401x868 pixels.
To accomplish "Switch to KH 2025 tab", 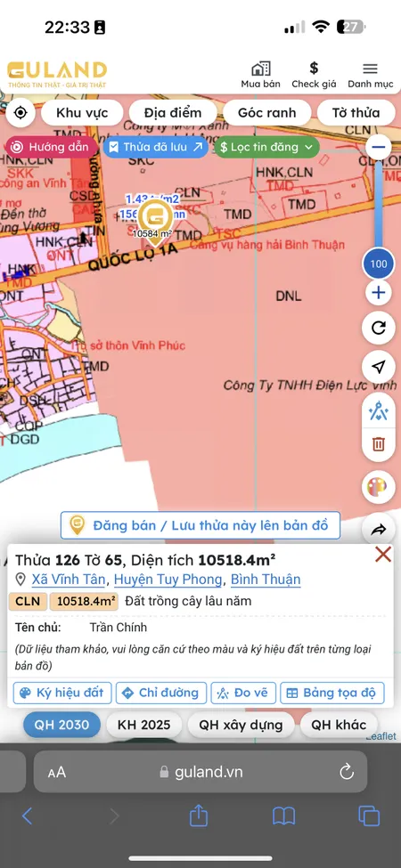I will coord(144,725).
